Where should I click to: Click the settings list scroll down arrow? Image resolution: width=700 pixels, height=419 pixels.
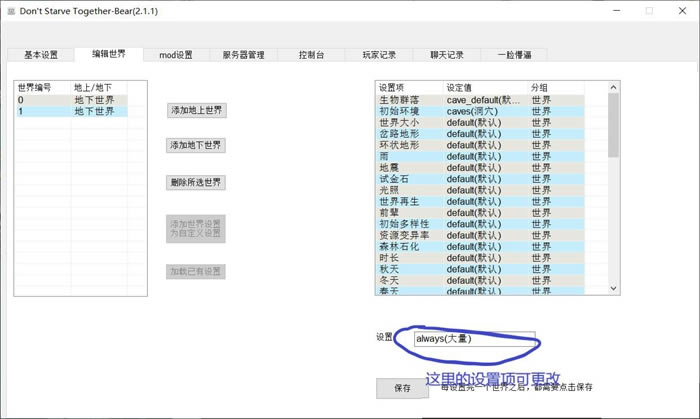(x=614, y=287)
